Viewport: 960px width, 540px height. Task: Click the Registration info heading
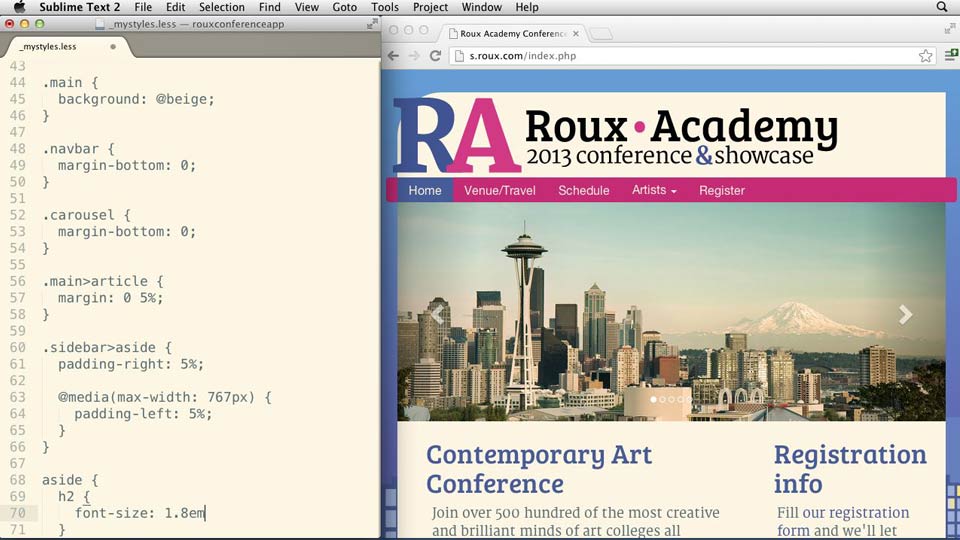click(850, 469)
